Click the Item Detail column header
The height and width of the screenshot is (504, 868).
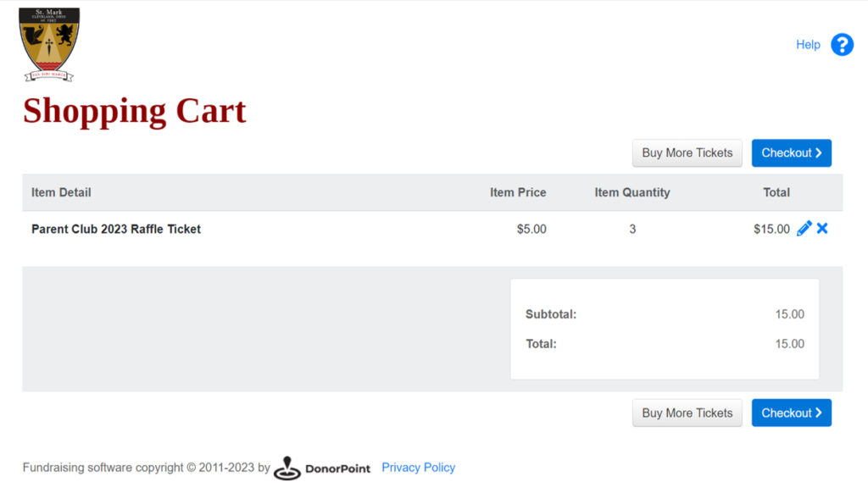pyautogui.click(x=61, y=192)
